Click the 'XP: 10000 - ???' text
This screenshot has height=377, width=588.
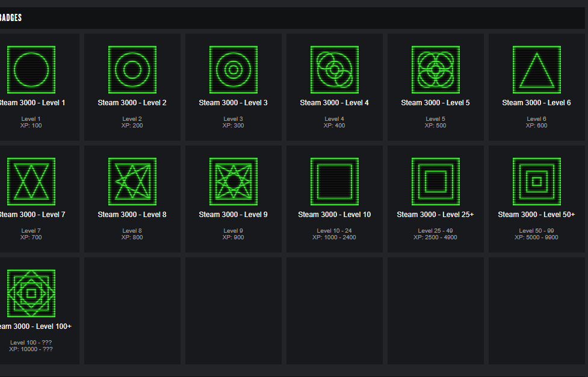[x=31, y=349]
